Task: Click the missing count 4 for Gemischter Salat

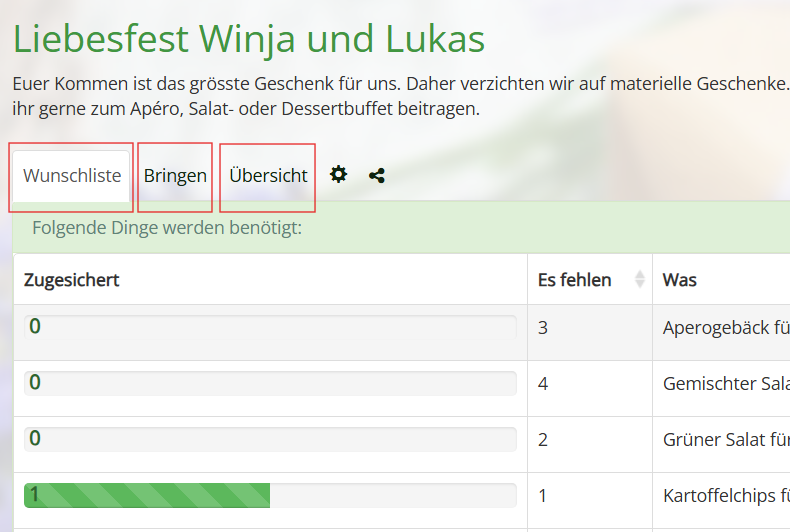Action: 543,383
